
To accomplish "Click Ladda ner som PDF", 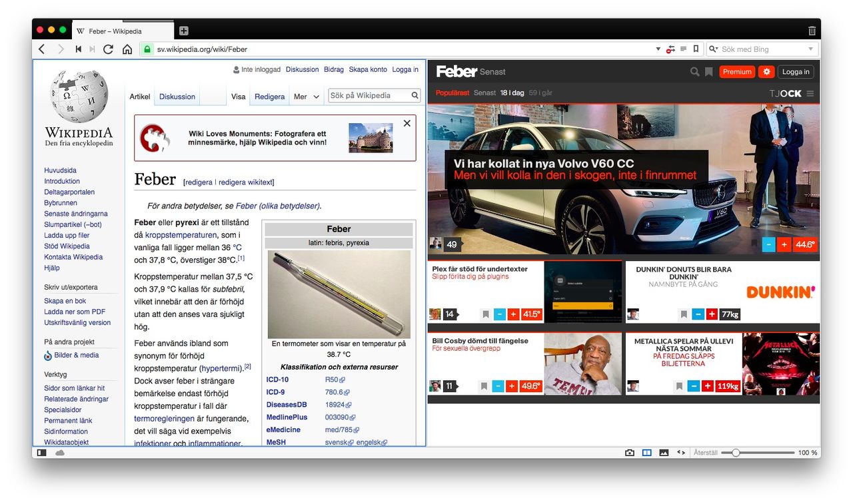I will 75,312.
